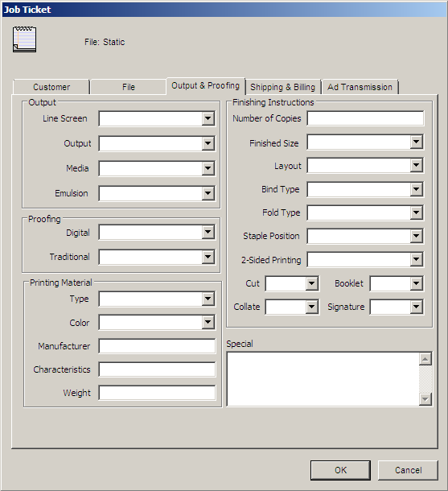Focus the Manufacturer text field
This screenshot has height=491, width=448.
click(157, 346)
